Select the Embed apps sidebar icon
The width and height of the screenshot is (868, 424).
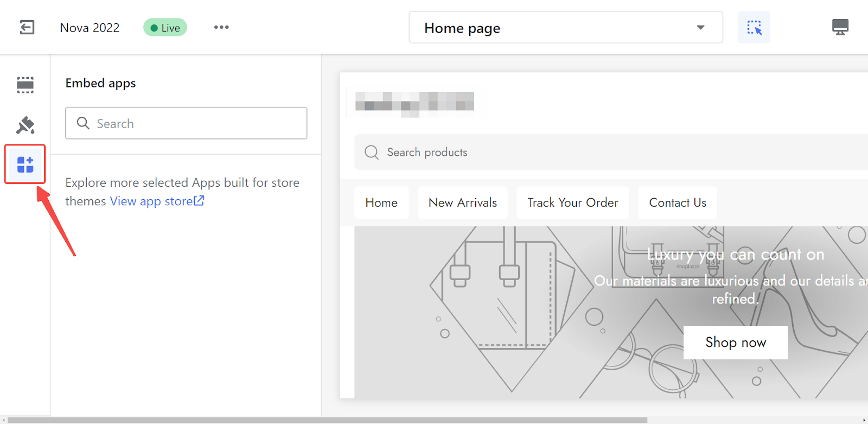pos(25,164)
